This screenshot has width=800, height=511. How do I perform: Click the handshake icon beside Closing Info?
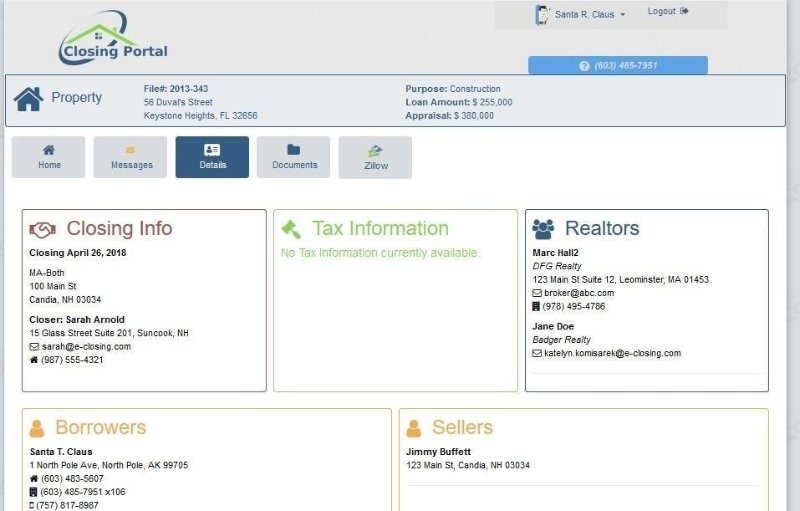[42, 229]
